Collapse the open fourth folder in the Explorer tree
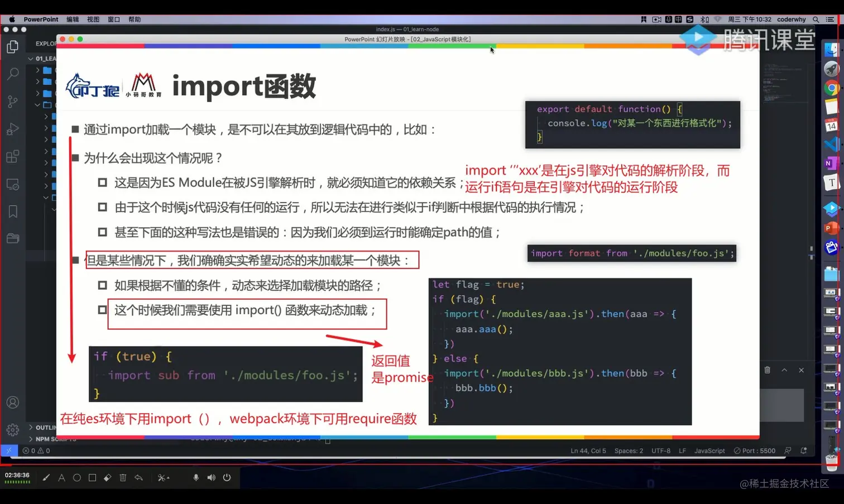844x504 pixels. (x=38, y=104)
